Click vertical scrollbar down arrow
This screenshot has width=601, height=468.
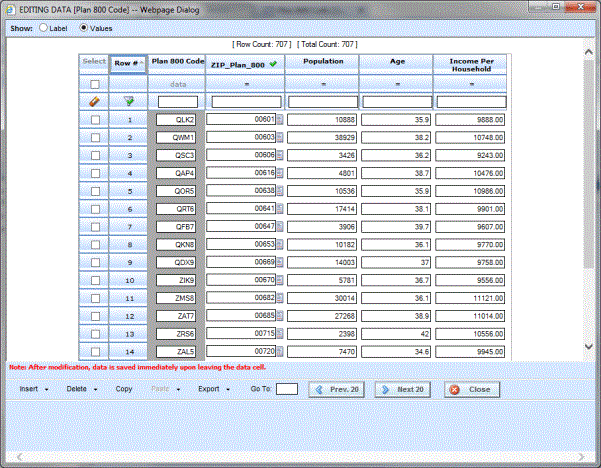589,346
